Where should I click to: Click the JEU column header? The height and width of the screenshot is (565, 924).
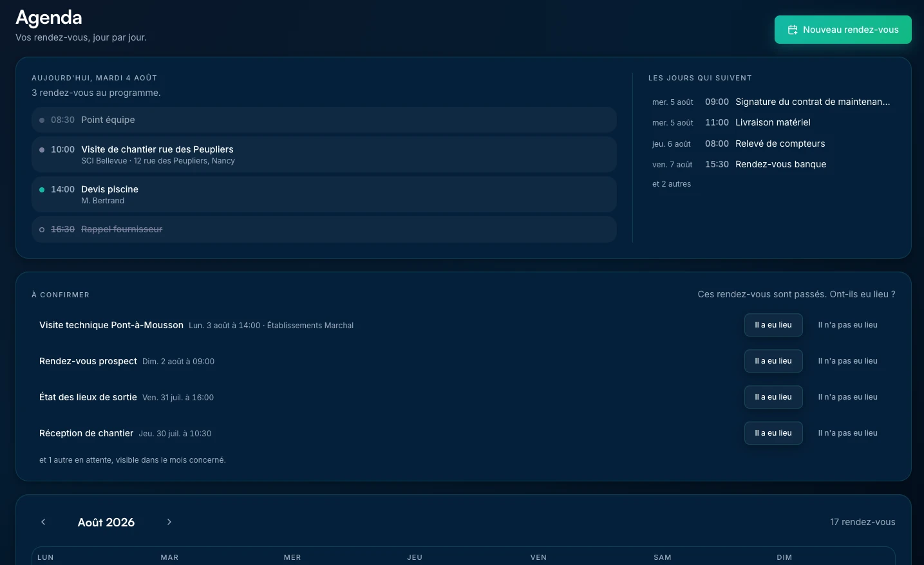pos(415,557)
